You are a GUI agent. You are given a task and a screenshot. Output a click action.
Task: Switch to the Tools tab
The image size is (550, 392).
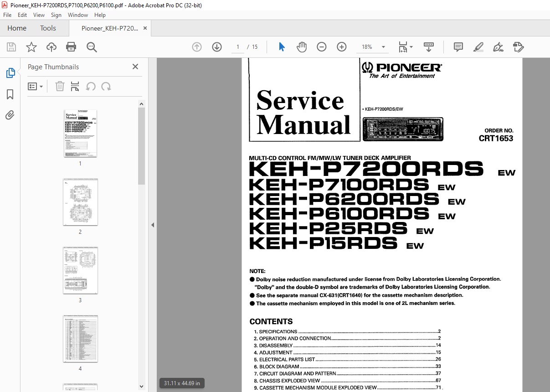tap(48, 28)
